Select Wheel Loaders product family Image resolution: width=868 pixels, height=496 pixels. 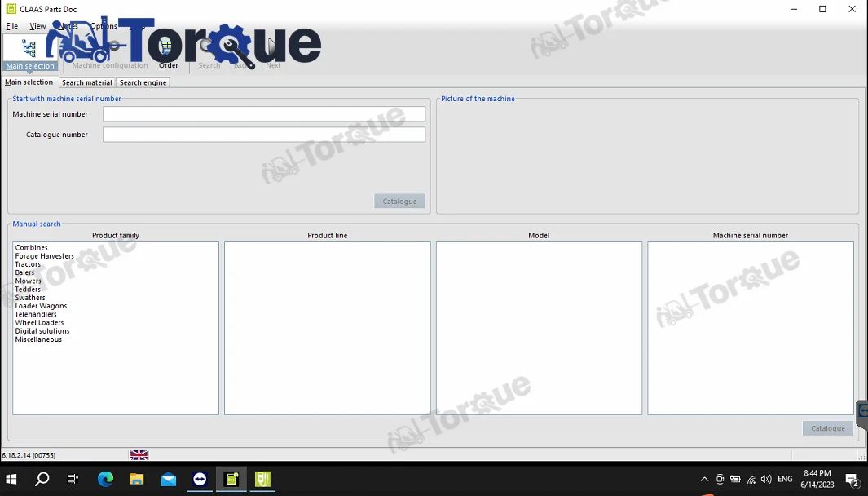(39, 322)
